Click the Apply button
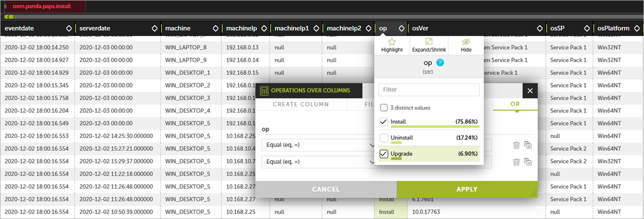This screenshot has height=219, width=644. (467, 189)
